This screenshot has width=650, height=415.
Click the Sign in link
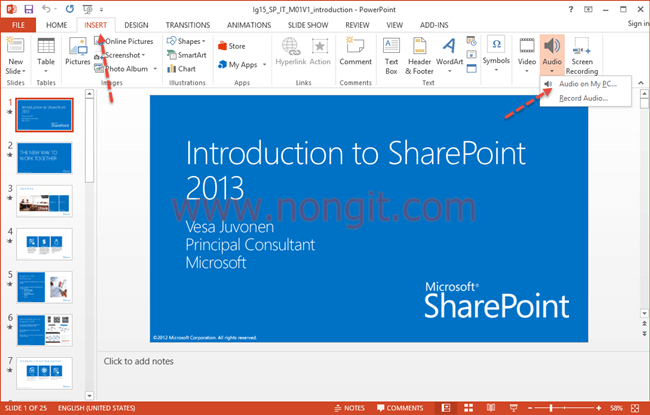(638, 23)
